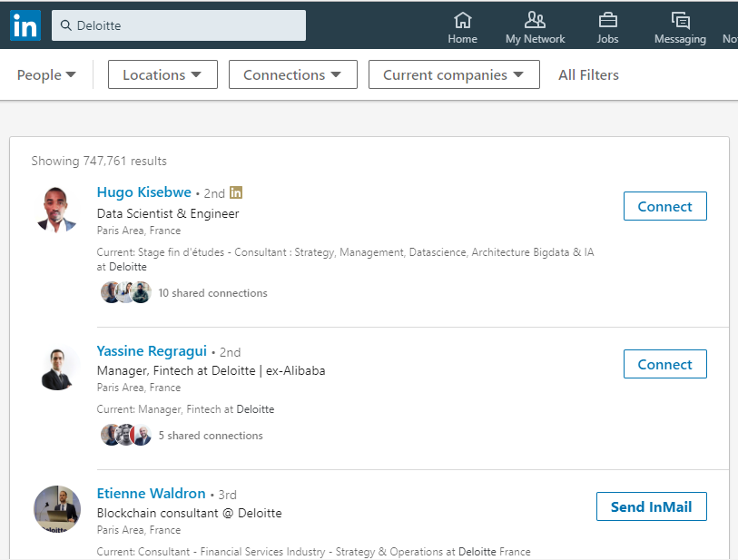738x560 pixels.
Task: Click Hugo Kisebwe's 'Paris Area, France' location
Action: 139,231
